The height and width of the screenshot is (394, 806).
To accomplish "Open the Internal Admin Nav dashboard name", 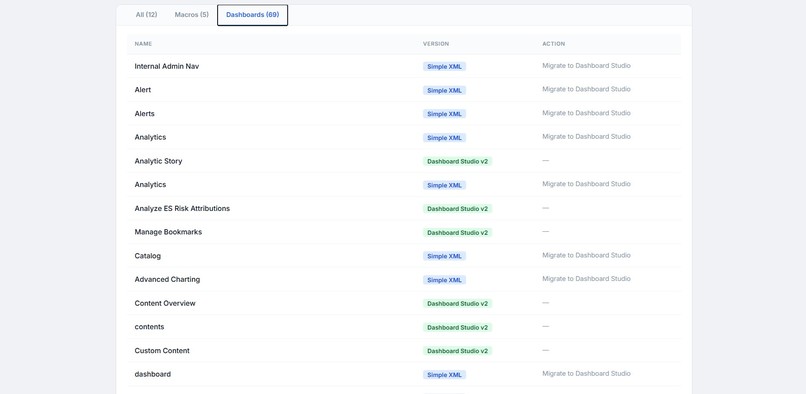I will click(167, 66).
